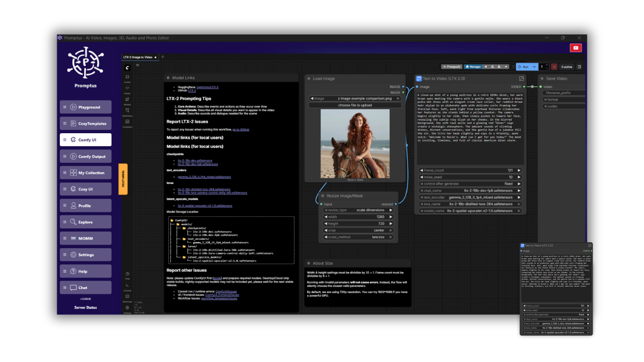Image resolution: width=644 pixels, height=362 pixels.
Task: Collapse the Resize Image/Mask node via its dot
Action: click(323, 196)
